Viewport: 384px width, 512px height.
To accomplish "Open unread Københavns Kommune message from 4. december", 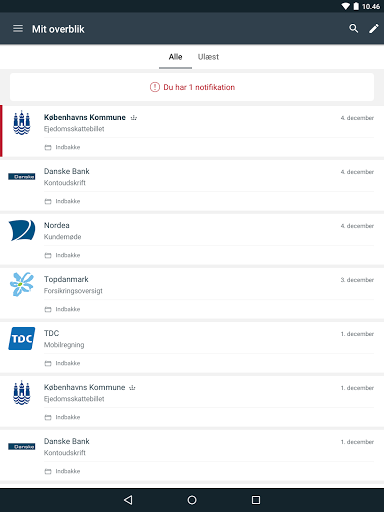I will coord(192,131).
